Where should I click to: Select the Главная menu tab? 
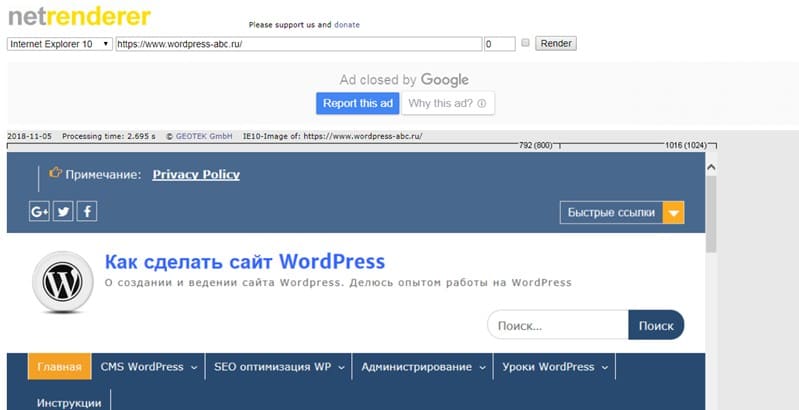(60, 367)
